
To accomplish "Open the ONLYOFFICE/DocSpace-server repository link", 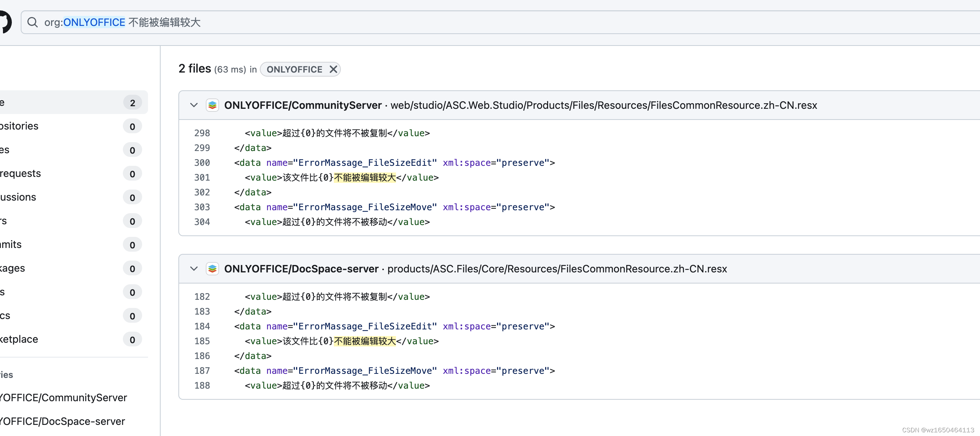I will [x=301, y=269].
